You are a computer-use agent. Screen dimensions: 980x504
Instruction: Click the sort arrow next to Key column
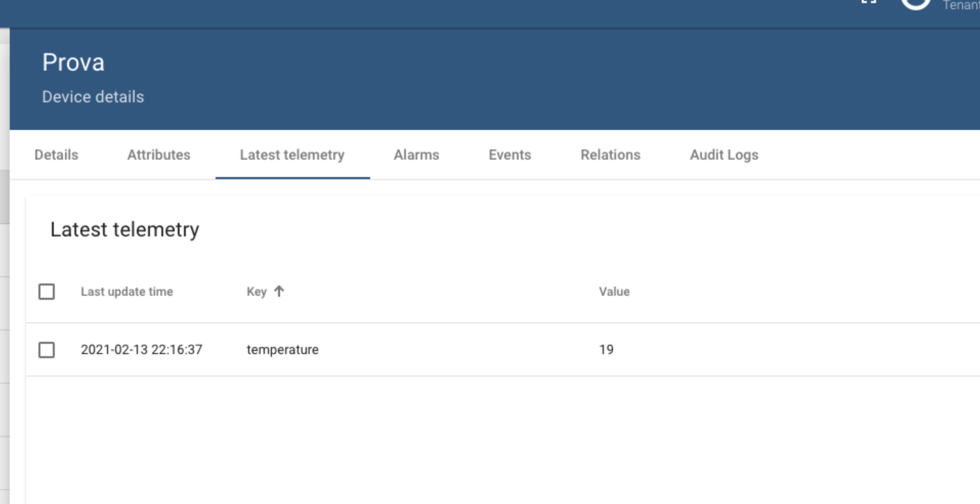tap(279, 291)
